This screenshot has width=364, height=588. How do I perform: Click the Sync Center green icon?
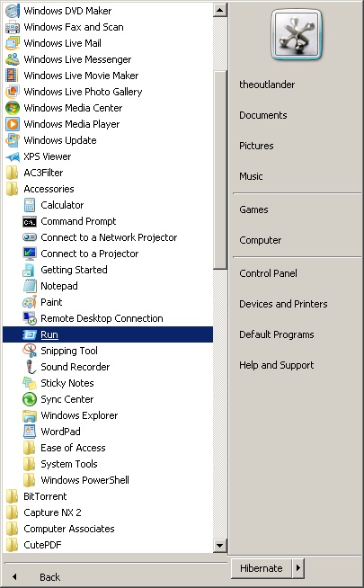pyautogui.click(x=30, y=399)
